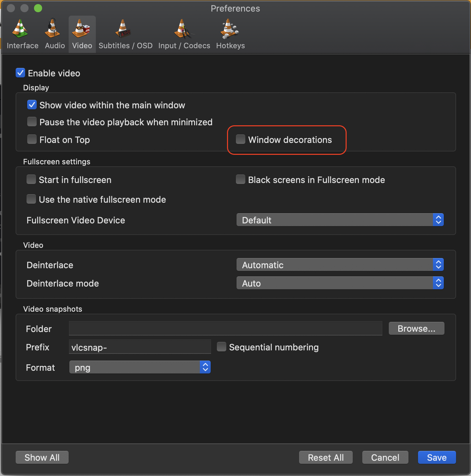Expand the Deinterlace Automatic dropdown

pos(340,265)
